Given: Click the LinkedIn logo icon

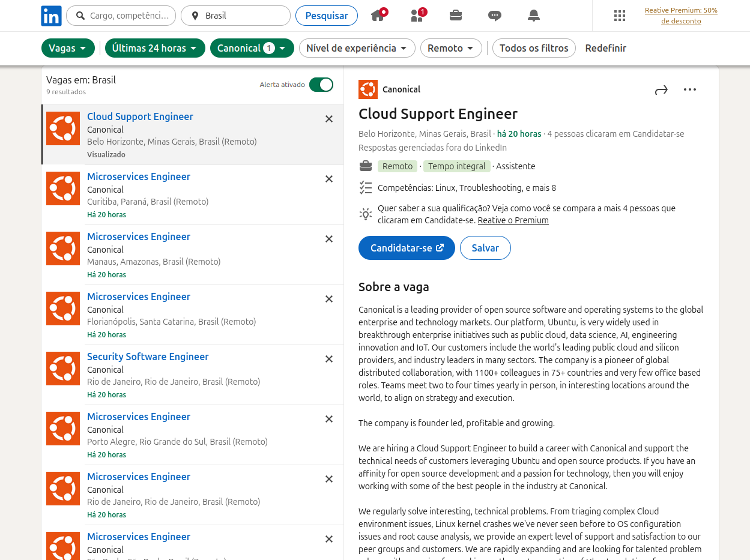Looking at the screenshot, I should 51,16.
